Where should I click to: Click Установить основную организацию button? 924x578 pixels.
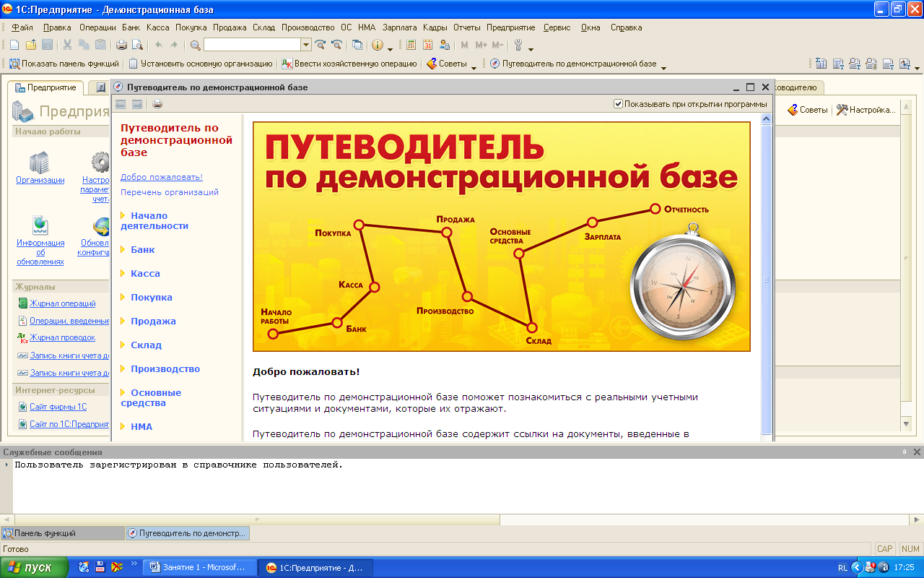click(x=201, y=64)
